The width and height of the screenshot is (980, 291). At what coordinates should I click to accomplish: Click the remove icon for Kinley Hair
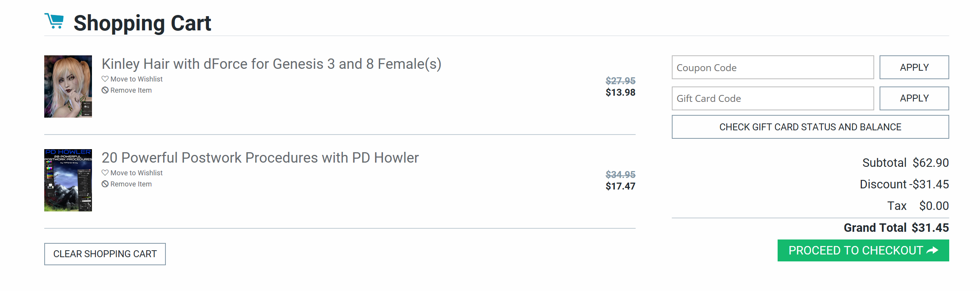coord(105,90)
